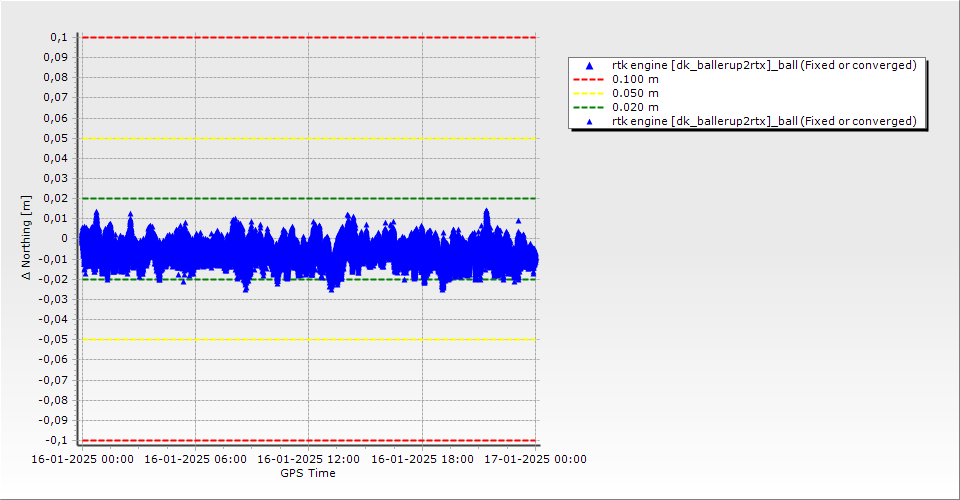The height and width of the screenshot is (500, 960).
Task: Select the '16-01-2025 06:00' time label
Action: 195,459
